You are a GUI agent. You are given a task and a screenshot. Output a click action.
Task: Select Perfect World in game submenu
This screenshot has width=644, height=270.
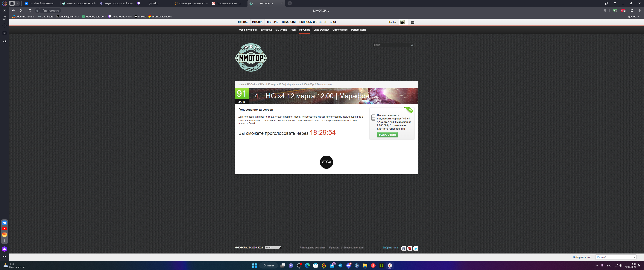[x=358, y=30]
